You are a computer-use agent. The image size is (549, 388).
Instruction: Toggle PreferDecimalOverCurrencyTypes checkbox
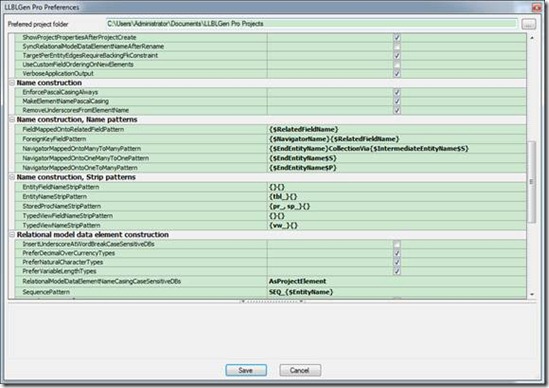point(397,253)
